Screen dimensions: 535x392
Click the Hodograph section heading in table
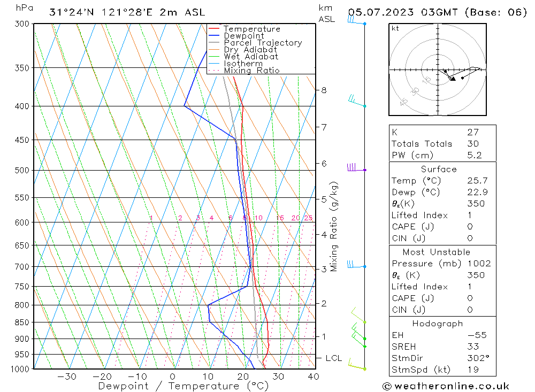coord(438,324)
